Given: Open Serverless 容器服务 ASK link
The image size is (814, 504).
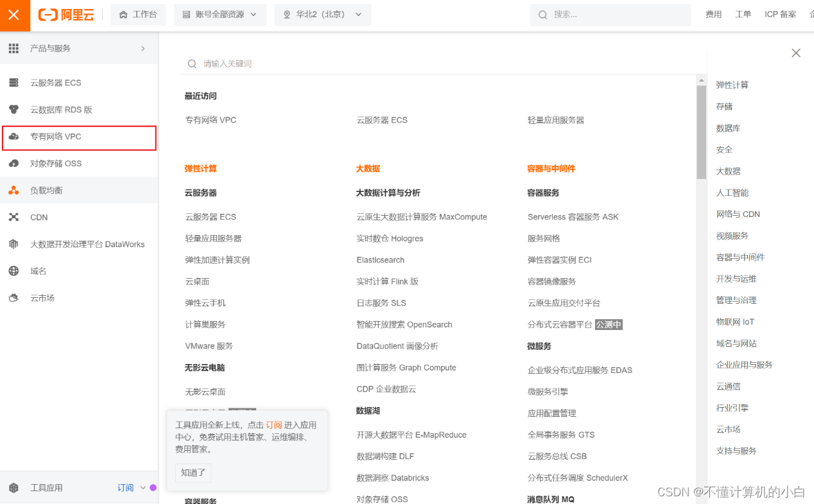Looking at the screenshot, I should (573, 217).
